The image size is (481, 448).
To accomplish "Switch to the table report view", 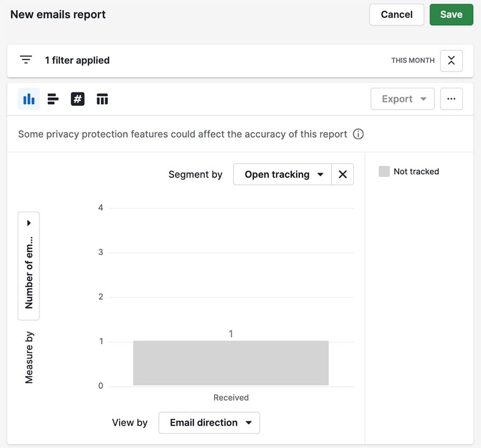I will click(x=102, y=99).
